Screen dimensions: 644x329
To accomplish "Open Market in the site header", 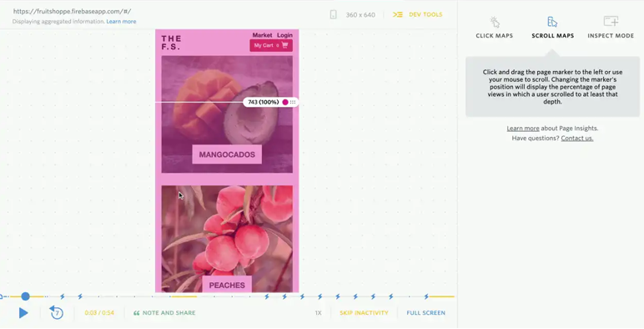I will (x=262, y=35).
